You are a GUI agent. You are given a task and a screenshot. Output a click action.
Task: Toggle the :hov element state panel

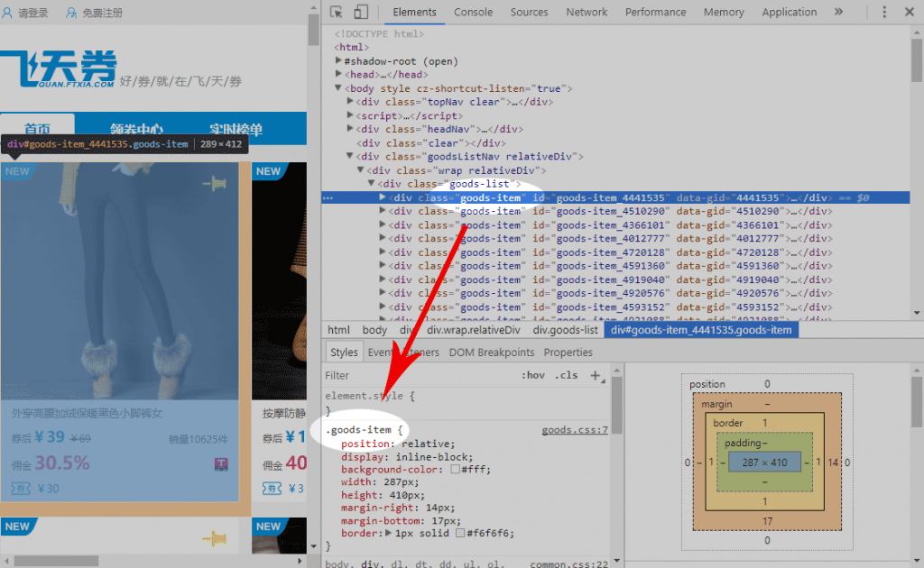coord(533,375)
